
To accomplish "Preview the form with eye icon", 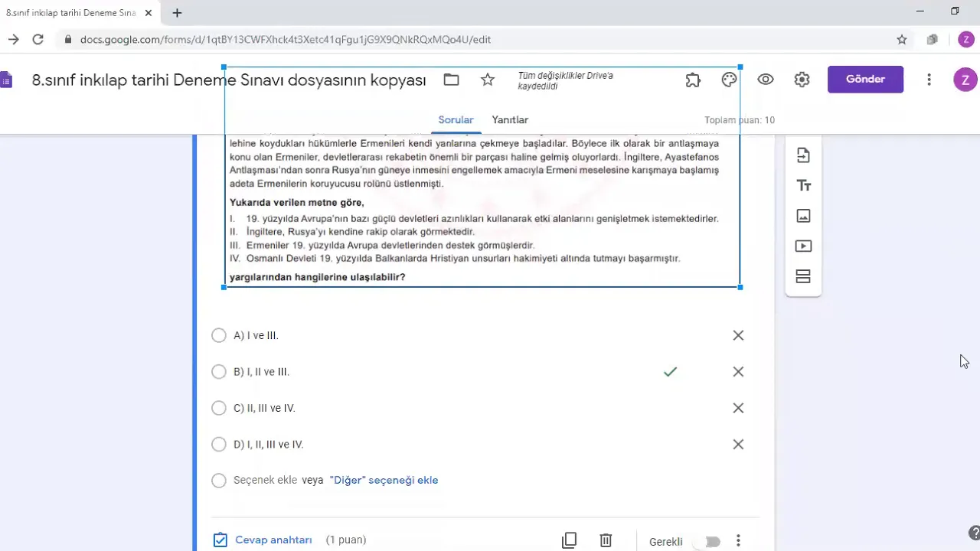I will click(x=766, y=80).
